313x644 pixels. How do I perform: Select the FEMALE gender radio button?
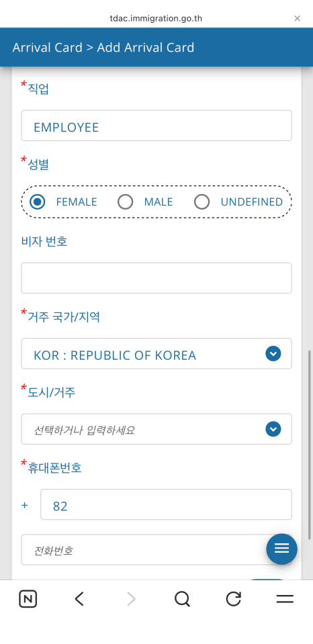(38, 201)
